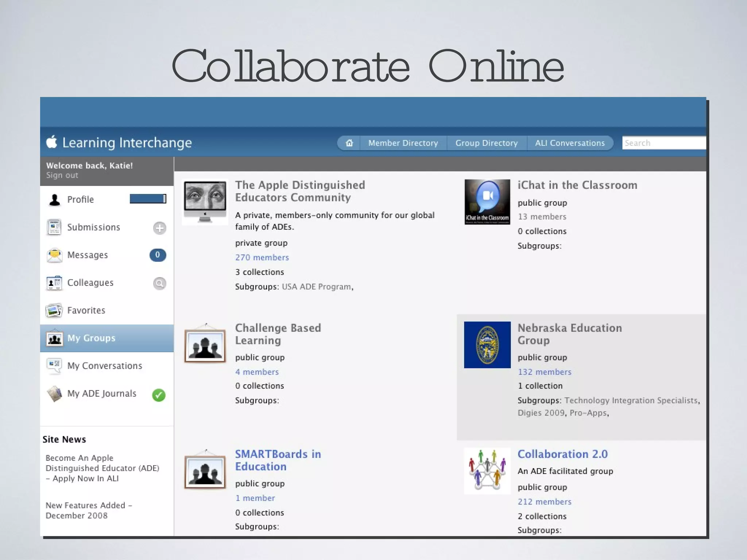Open The Apple Distinguished Educators Community title
The width and height of the screenshot is (747, 560).
300,191
